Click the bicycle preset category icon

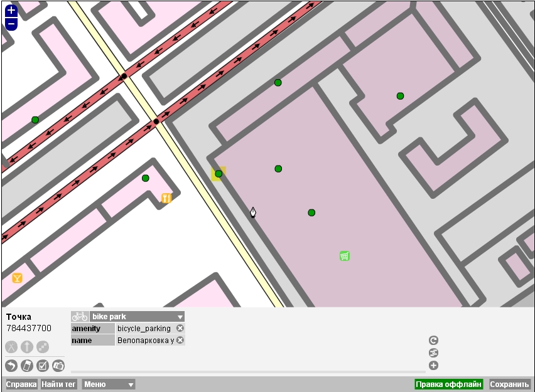(x=80, y=317)
